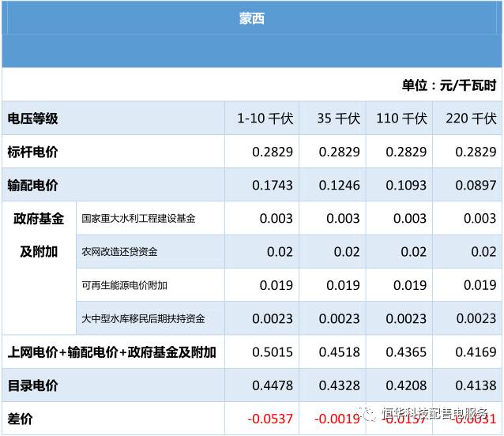Select the 电压等级 row header
The width and height of the screenshot is (504, 436).
pyautogui.click(x=32, y=118)
